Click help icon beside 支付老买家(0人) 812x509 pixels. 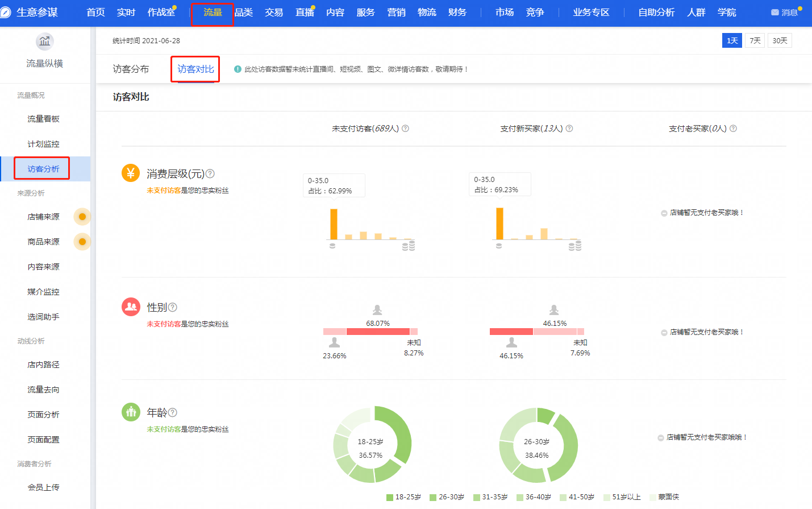[x=733, y=129]
